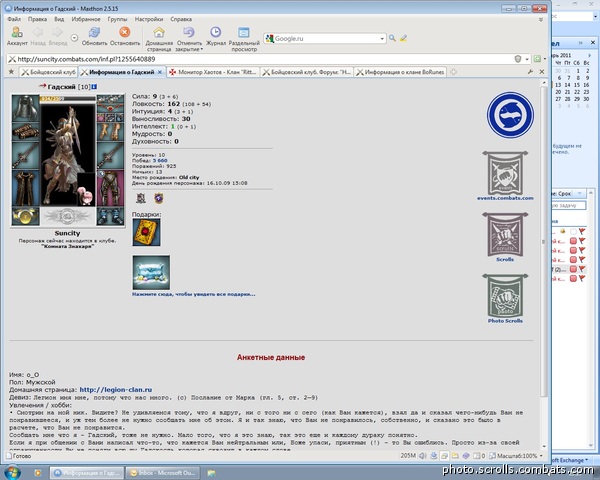
Task: Click the Windows Start button
Action: (x=13, y=472)
